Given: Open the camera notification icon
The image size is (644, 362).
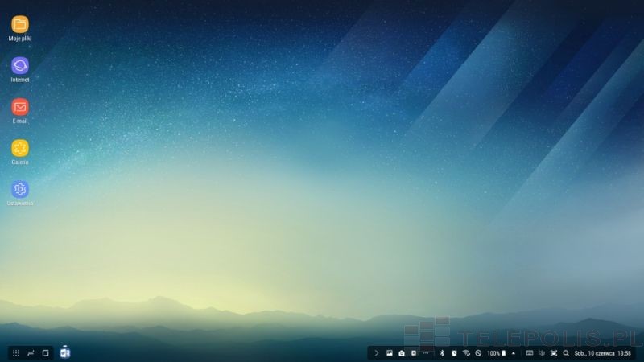Looking at the screenshot, I should tap(402, 353).
